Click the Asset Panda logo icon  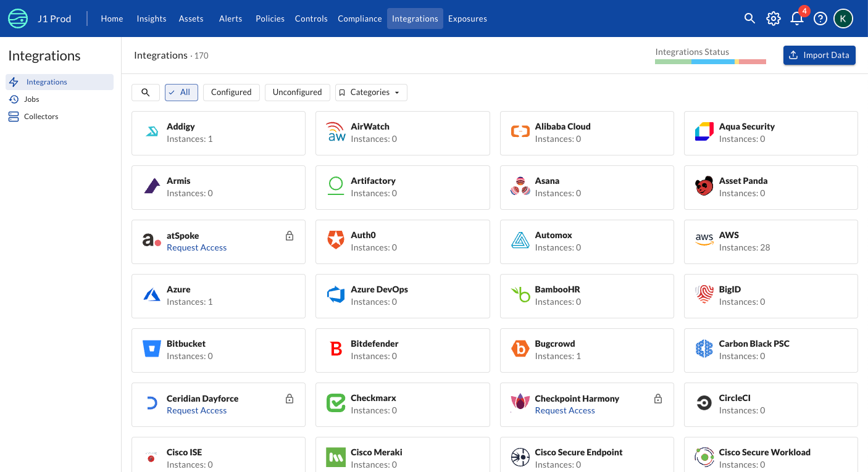(704, 186)
